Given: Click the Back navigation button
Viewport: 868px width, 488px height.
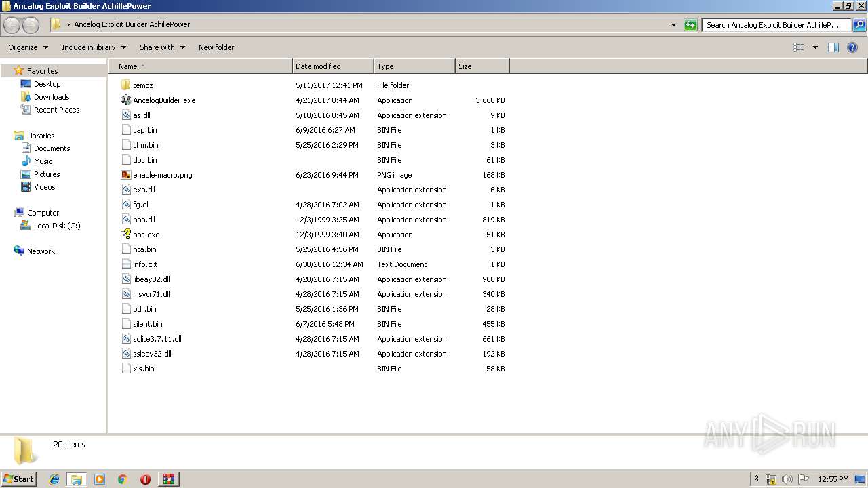Looking at the screenshot, I should (12, 25).
